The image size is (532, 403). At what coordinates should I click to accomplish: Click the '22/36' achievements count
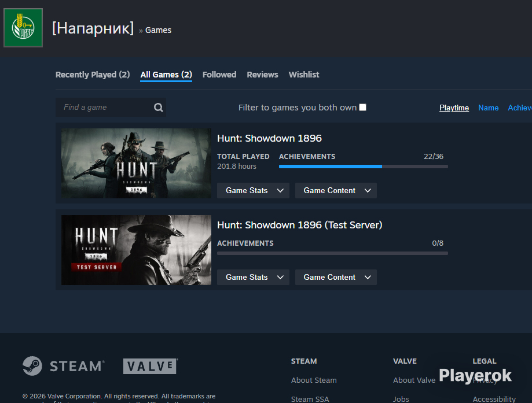click(434, 156)
